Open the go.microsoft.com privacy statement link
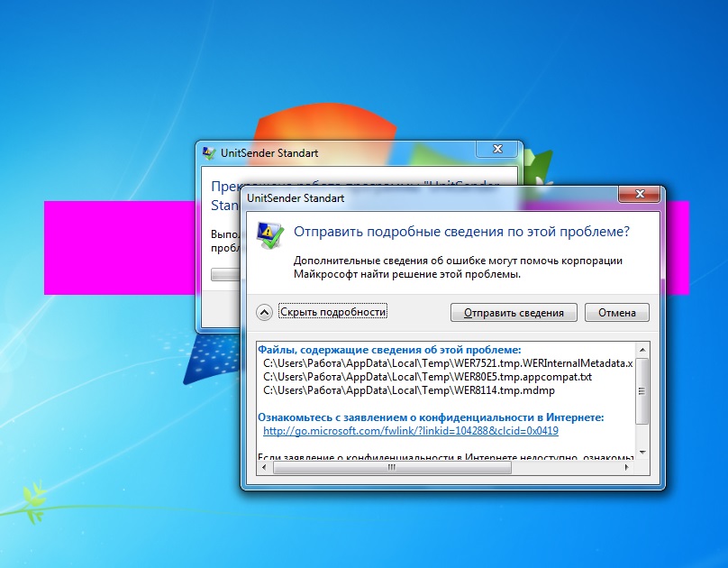Screen dimensions: 728x568 (x=411, y=431)
